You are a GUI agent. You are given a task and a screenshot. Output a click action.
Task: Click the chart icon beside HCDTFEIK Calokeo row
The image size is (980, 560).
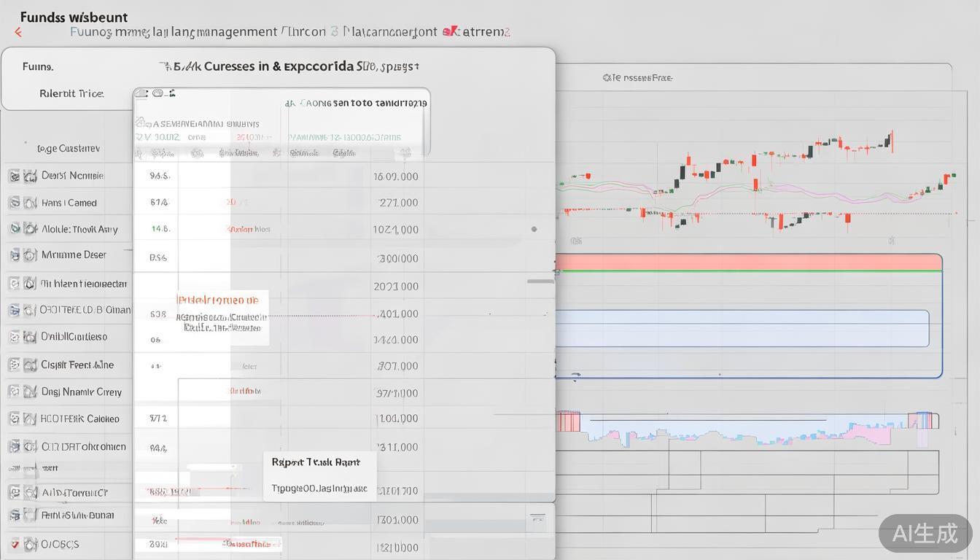pyautogui.click(x=30, y=419)
